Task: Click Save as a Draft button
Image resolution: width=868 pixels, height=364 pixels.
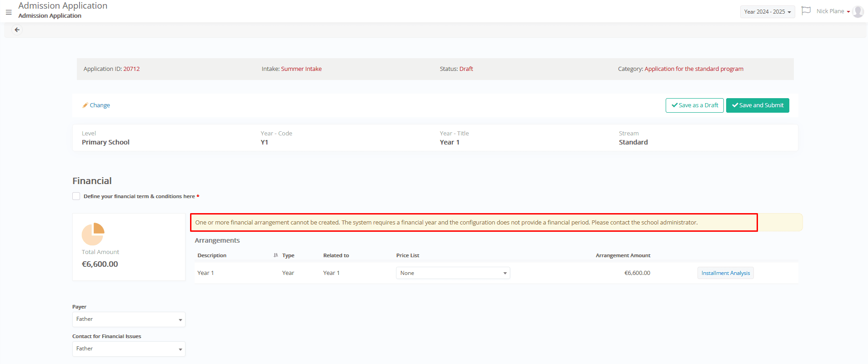Action: point(694,105)
